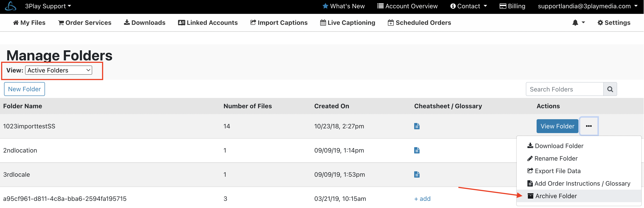The height and width of the screenshot is (208, 644).
Task: Click + add cheatsheet for the a95cf961 folder
Action: (422, 199)
